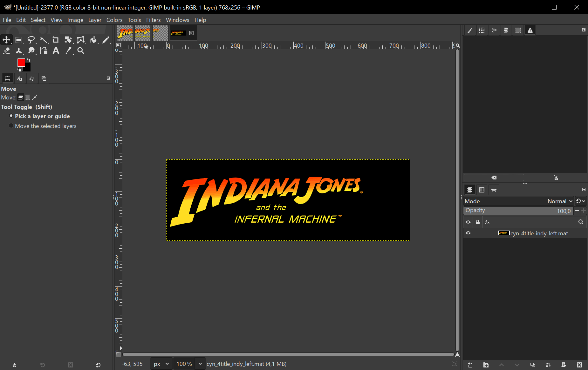Open the Colors menu
588x370 pixels.
point(114,20)
